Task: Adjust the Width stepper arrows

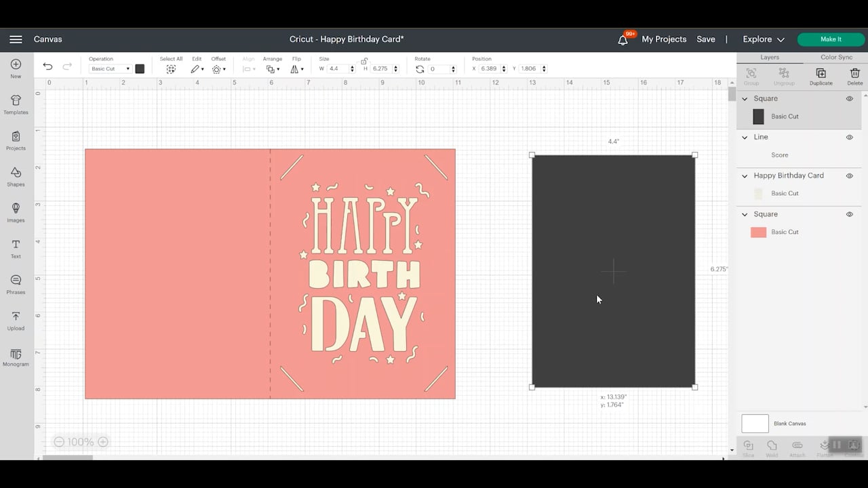Action: (x=353, y=69)
